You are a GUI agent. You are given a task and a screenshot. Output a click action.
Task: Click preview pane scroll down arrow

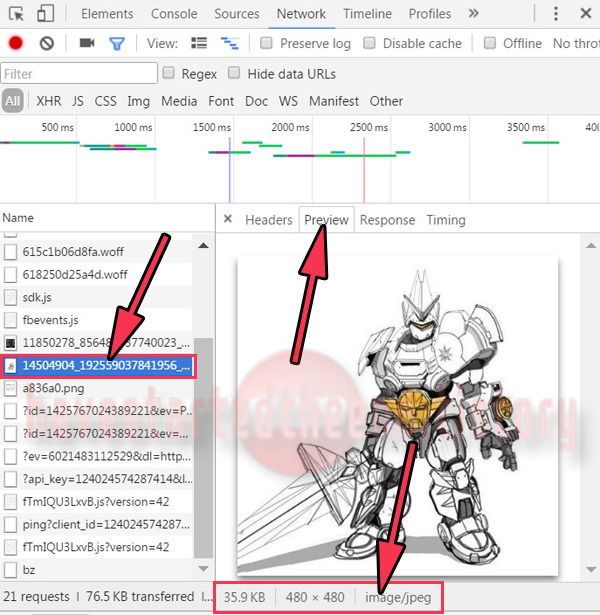coord(591,569)
